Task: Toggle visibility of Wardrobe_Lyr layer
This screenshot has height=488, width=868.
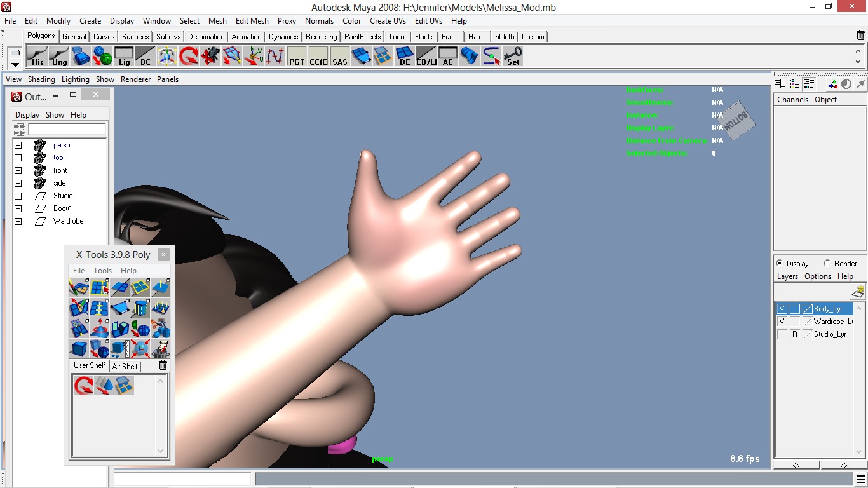Action: 782,322
